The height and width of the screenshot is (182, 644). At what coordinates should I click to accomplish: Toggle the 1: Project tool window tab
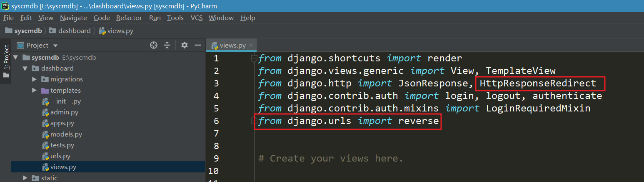click(6, 58)
